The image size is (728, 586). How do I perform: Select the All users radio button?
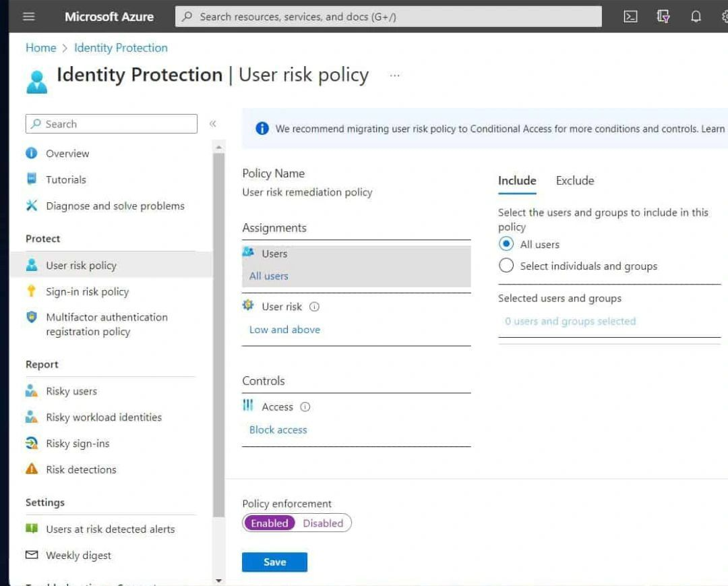506,244
